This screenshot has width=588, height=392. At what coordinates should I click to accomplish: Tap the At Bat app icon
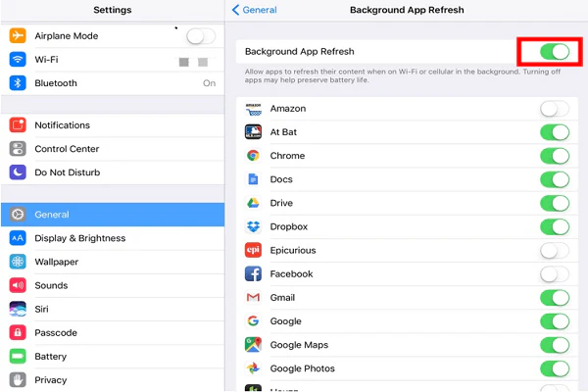pyautogui.click(x=253, y=132)
